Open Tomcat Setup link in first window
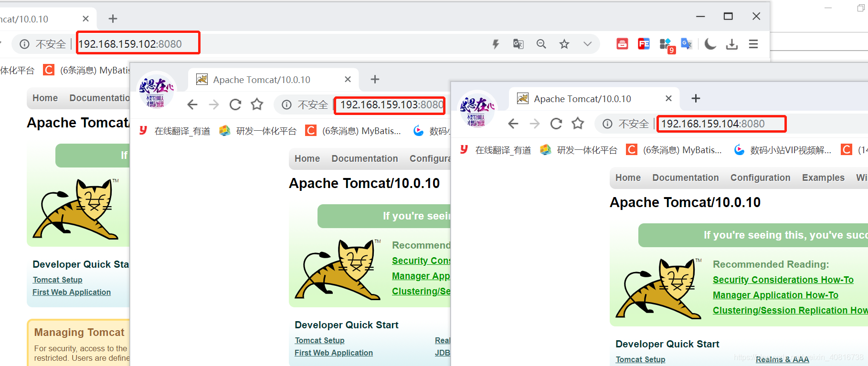 [x=57, y=280]
